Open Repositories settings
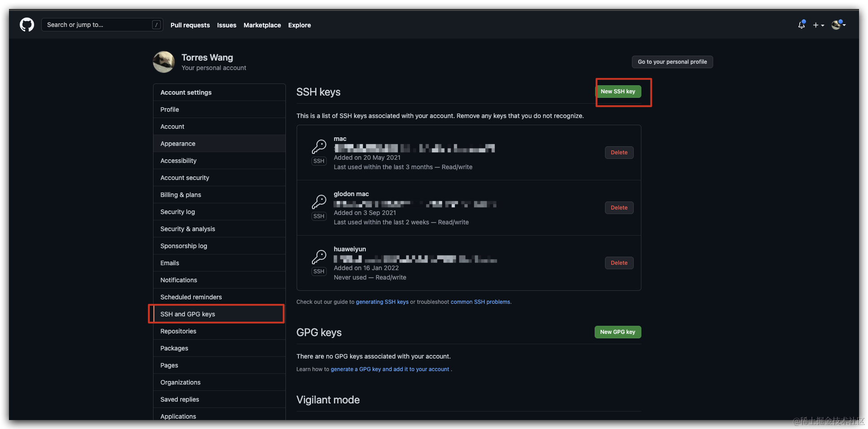 (x=219, y=331)
